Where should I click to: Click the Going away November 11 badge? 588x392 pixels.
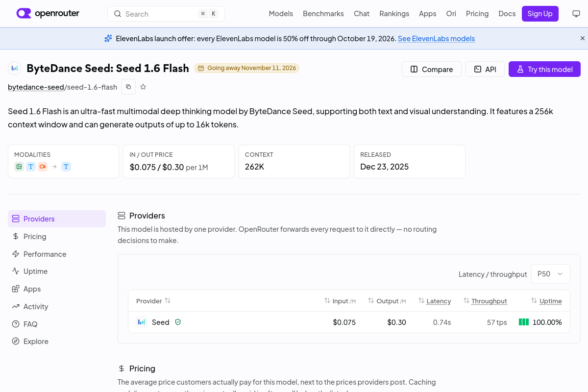click(x=246, y=68)
